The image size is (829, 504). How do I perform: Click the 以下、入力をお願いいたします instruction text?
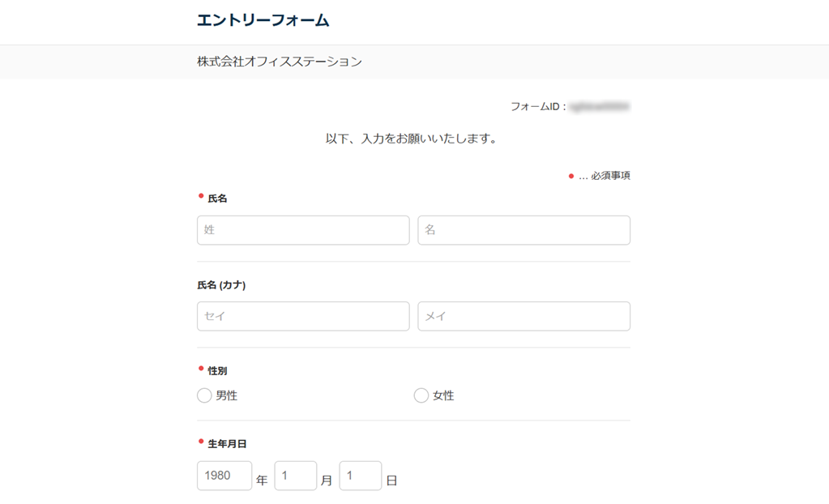coord(411,139)
